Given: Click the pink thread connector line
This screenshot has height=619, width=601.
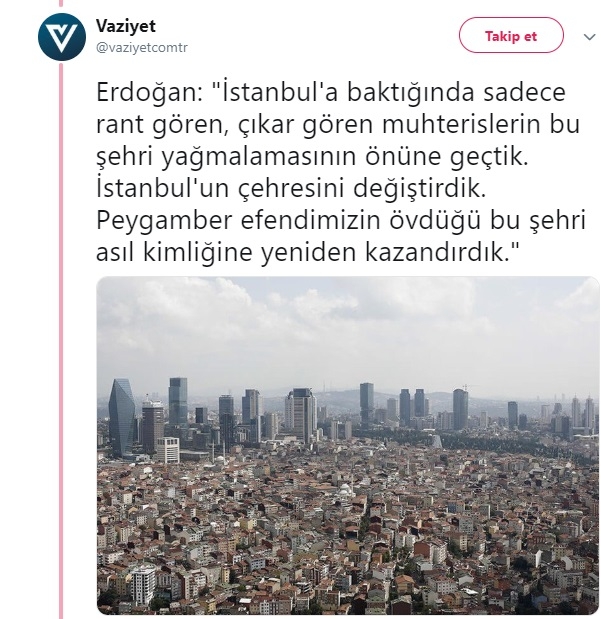Looking at the screenshot, I should coord(61,340).
